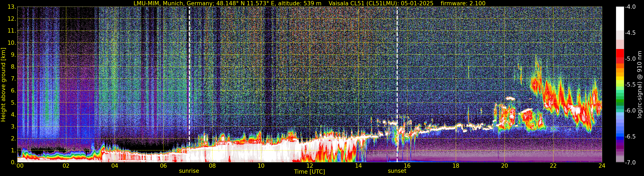
Task: Click the '18' time axis tick
Action: pyautogui.click(x=456, y=166)
